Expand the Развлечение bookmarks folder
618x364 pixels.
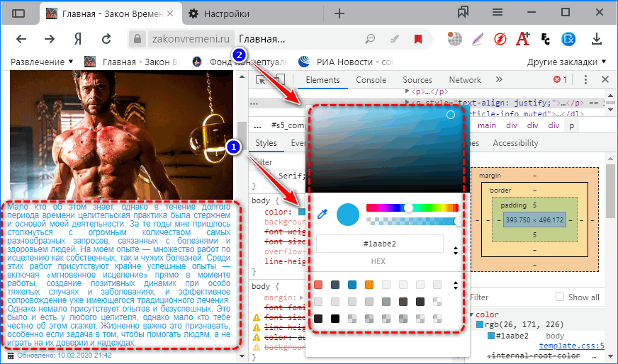(x=43, y=62)
